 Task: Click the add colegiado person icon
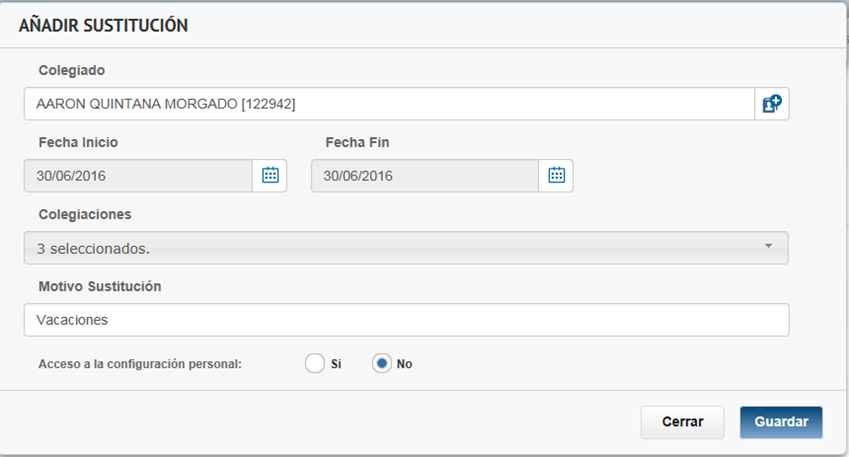pos(771,103)
